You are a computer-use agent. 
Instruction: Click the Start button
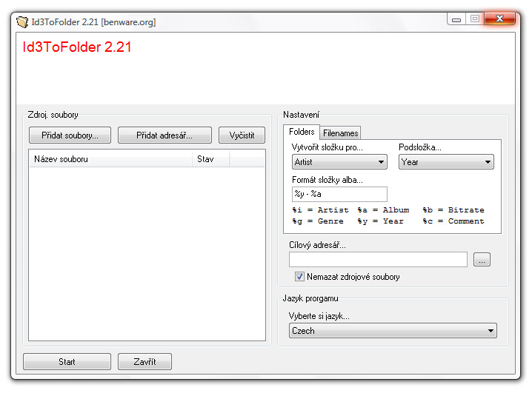pyautogui.click(x=67, y=362)
